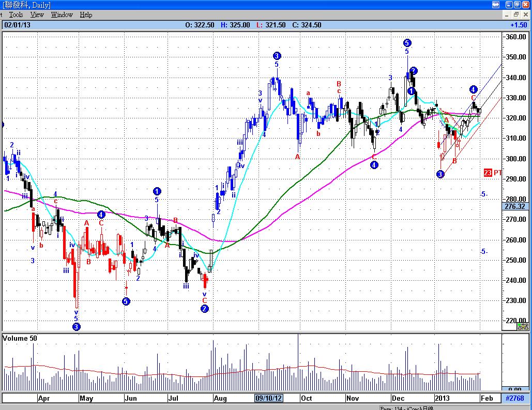This screenshot has width=532, height=410.
Task: Click the #2768 stock code field
Action: click(515, 398)
